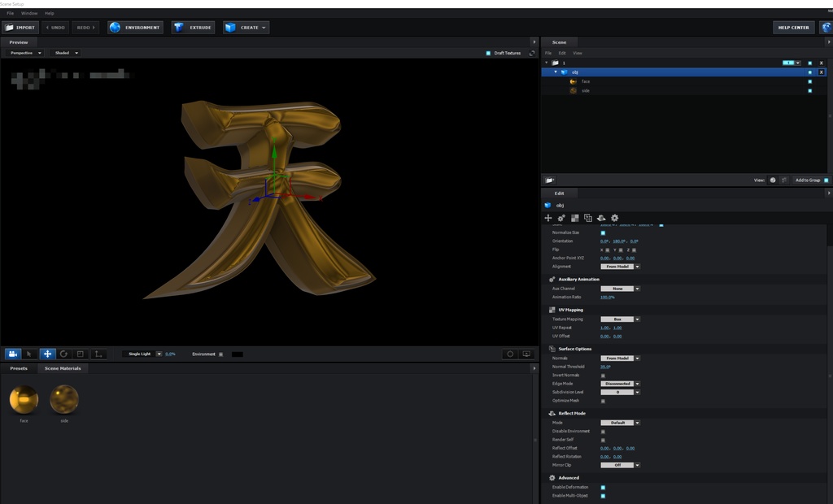The image size is (833, 504).
Task: Delete the obj model with its X button
Action: [821, 72]
